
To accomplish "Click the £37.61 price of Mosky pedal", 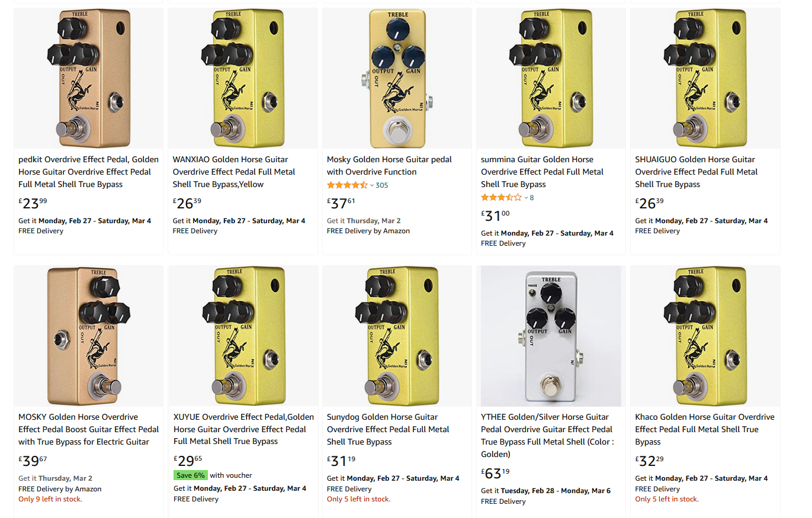I will (x=342, y=203).
